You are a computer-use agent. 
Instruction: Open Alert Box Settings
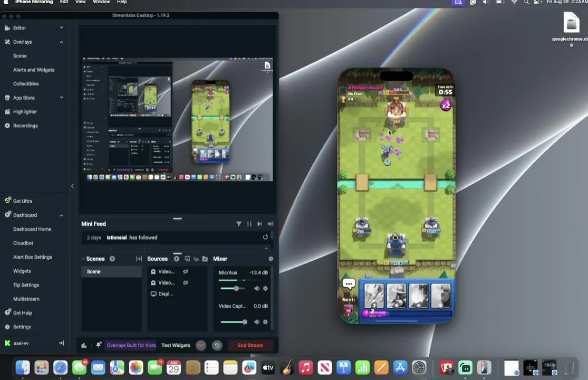tap(33, 257)
